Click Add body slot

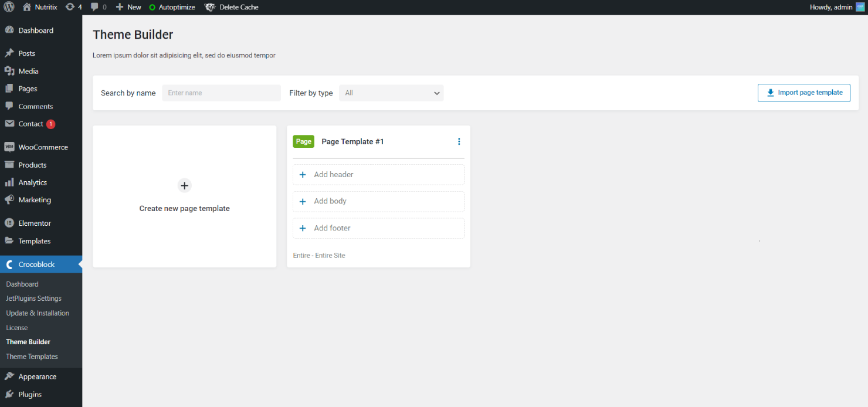click(378, 201)
